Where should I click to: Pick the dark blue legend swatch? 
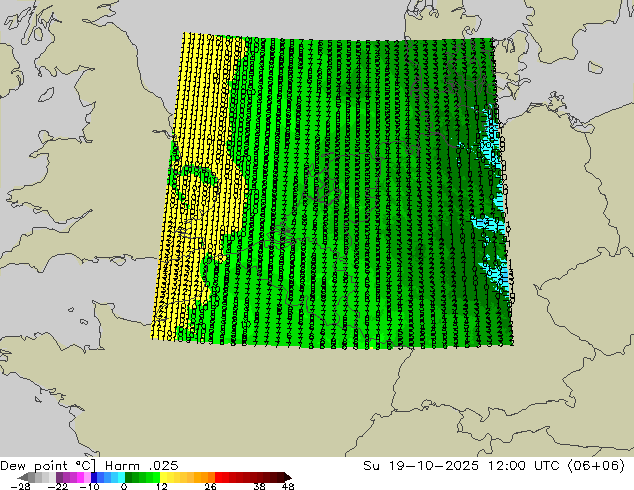pos(94,477)
